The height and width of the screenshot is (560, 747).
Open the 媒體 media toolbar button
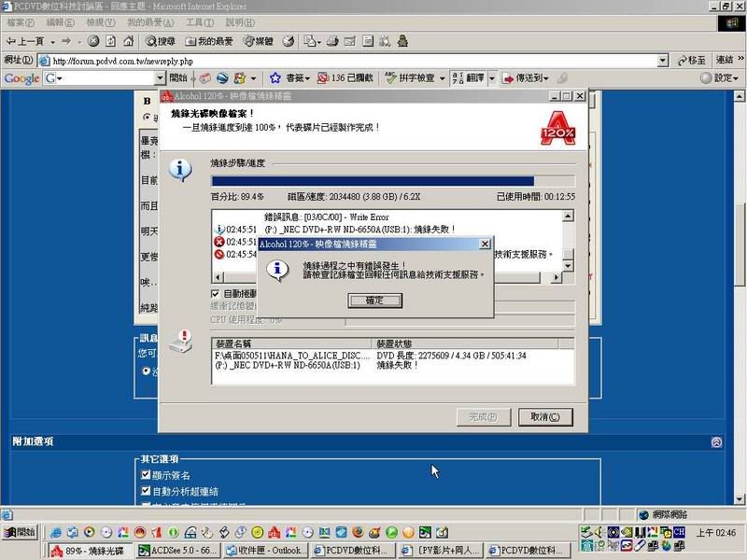coord(259,41)
